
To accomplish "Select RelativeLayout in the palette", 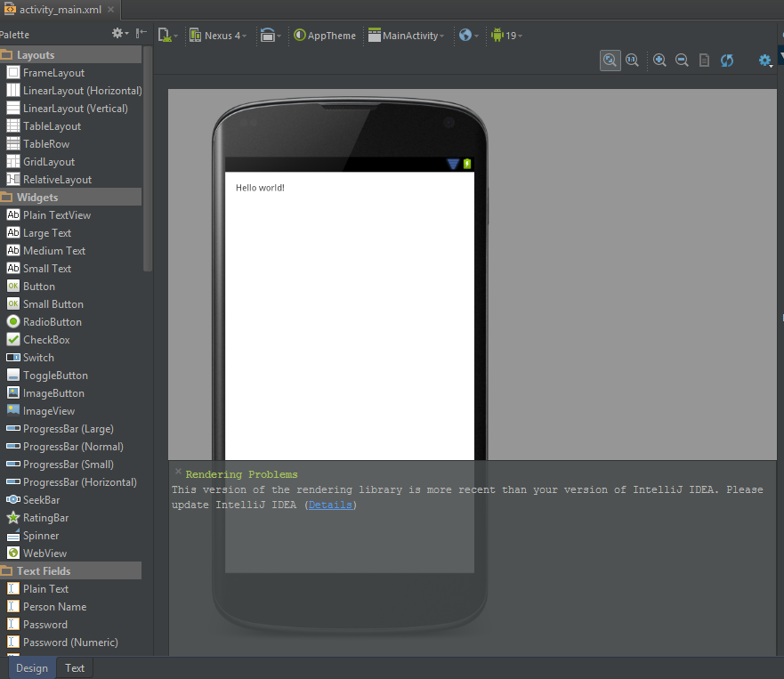I will coord(49,180).
